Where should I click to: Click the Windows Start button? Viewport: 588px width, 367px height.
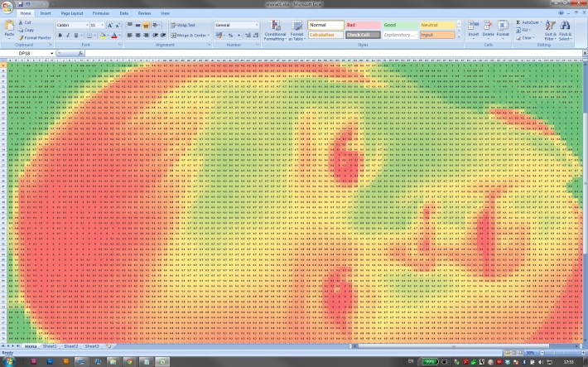pyautogui.click(x=8, y=361)
